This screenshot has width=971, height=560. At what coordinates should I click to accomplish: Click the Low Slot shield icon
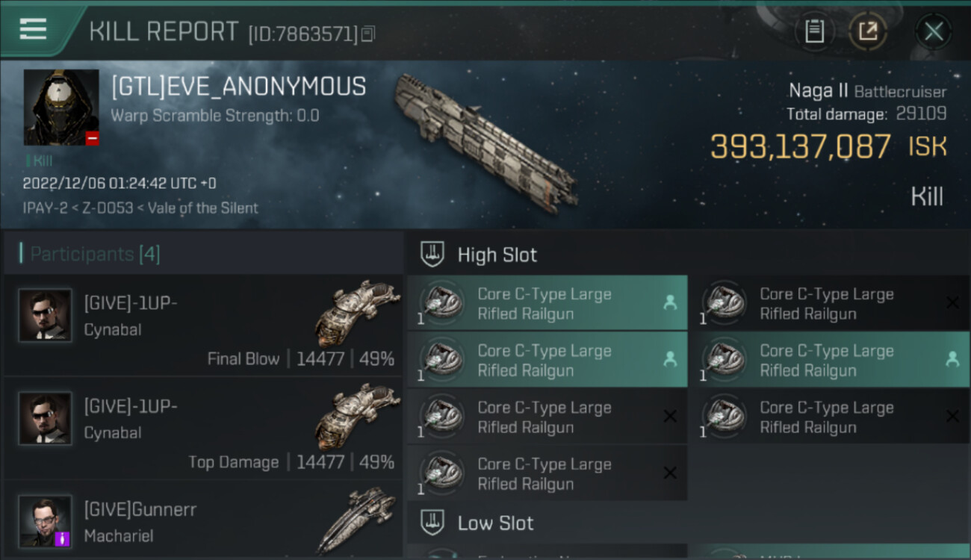point(432,523)
